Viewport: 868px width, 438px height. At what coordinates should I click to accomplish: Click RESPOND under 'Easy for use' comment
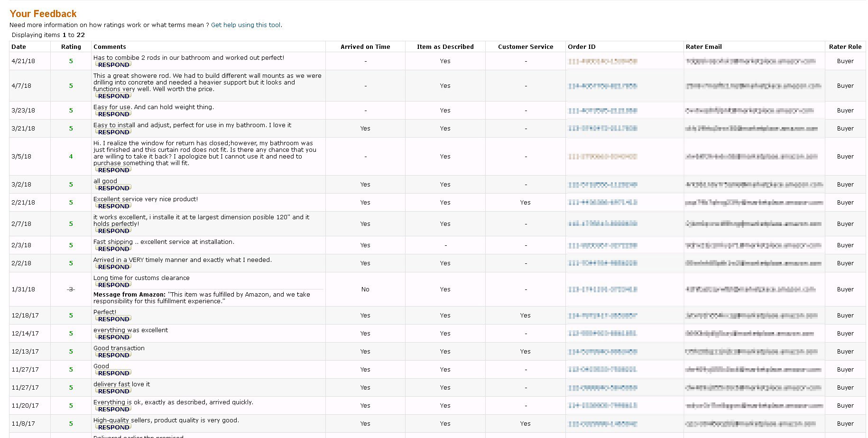point(113,114)
